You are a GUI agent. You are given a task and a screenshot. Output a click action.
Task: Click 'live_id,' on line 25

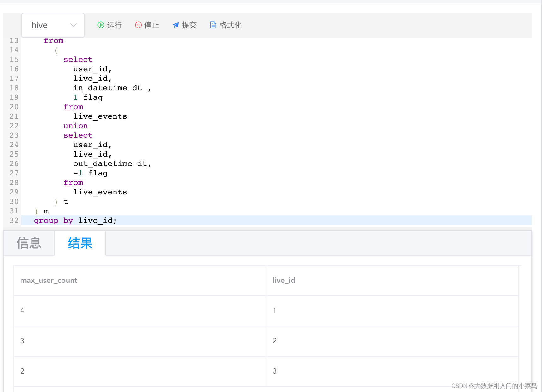tap(92, 154)
